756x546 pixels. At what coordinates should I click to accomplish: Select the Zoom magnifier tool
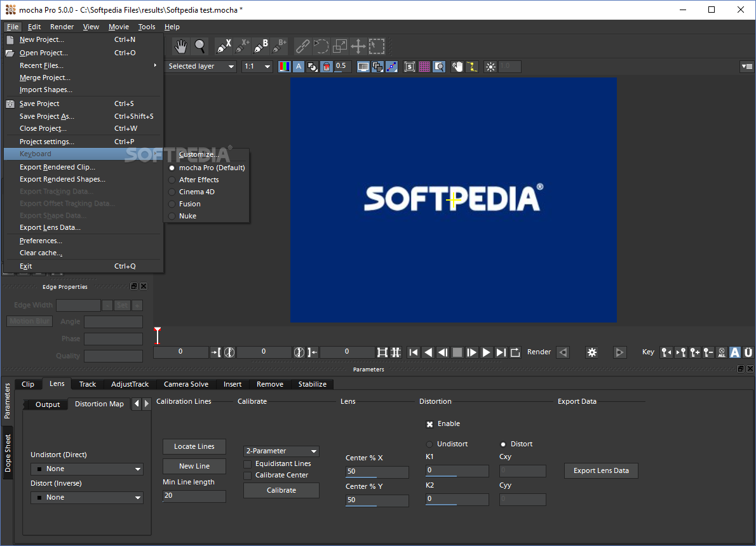coord(199,46)
